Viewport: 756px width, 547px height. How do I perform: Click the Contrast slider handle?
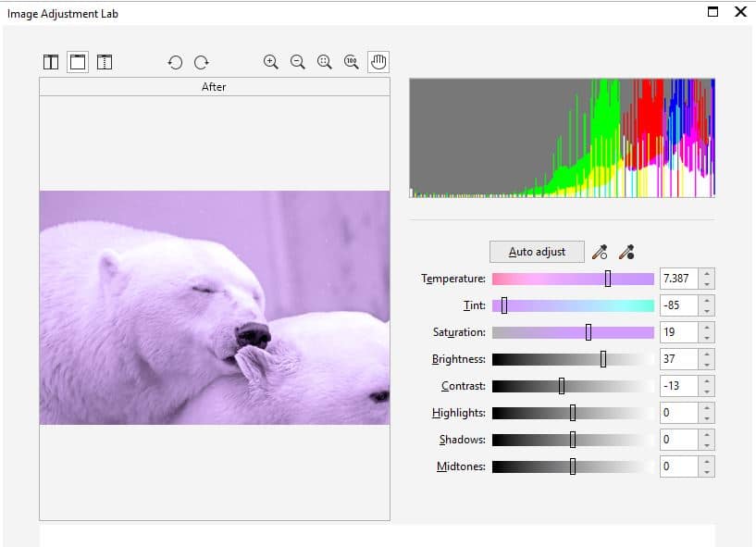[x=562, y=386]
